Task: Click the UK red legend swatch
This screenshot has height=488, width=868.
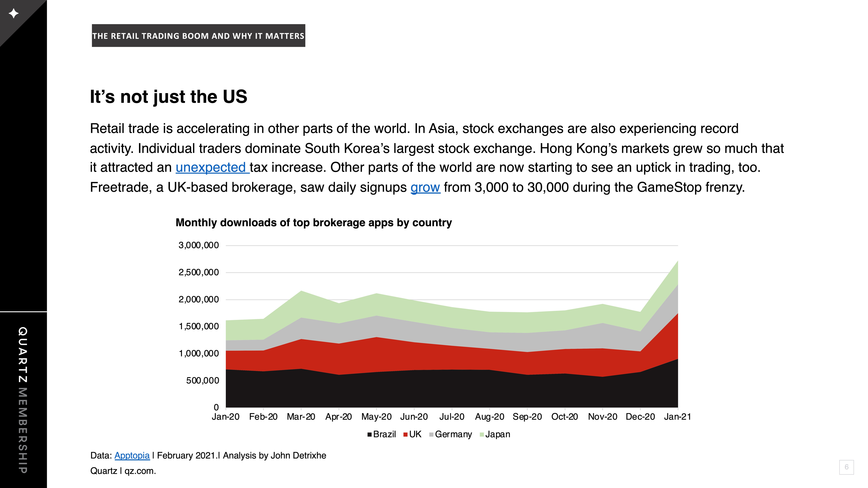Action: [406, 435]
